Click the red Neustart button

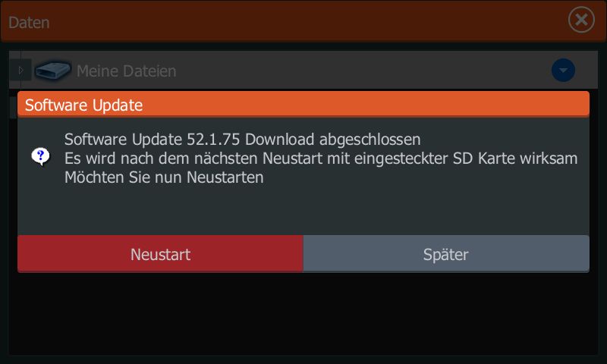pyautogui.click(x=160, y=254)
